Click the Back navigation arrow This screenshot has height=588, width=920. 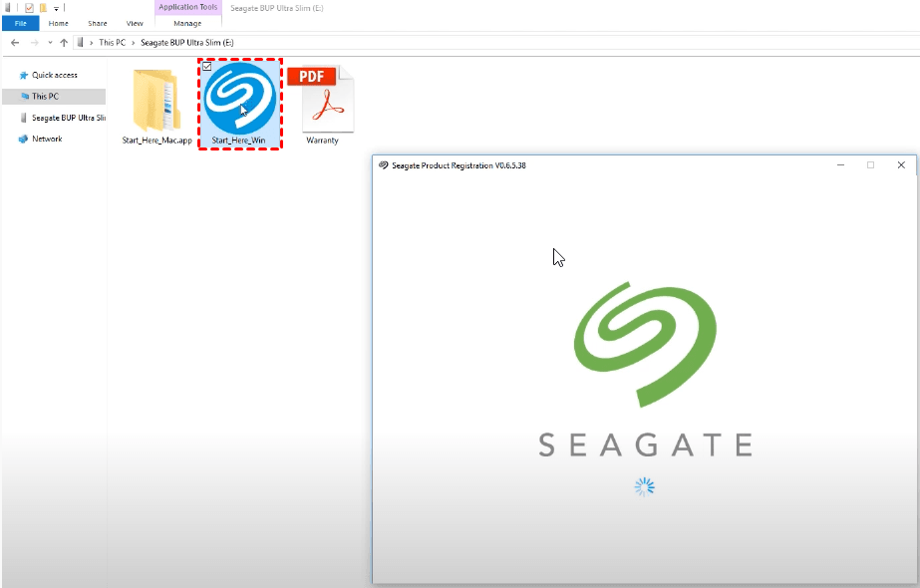click(x=15, y=42)
